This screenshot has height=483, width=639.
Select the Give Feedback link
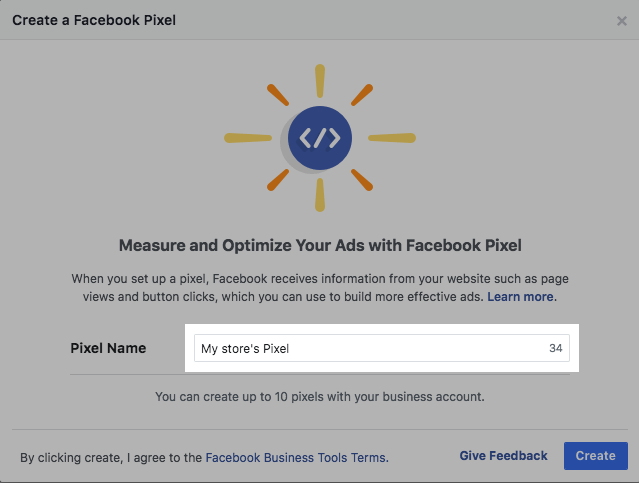[x=503, y=456]
